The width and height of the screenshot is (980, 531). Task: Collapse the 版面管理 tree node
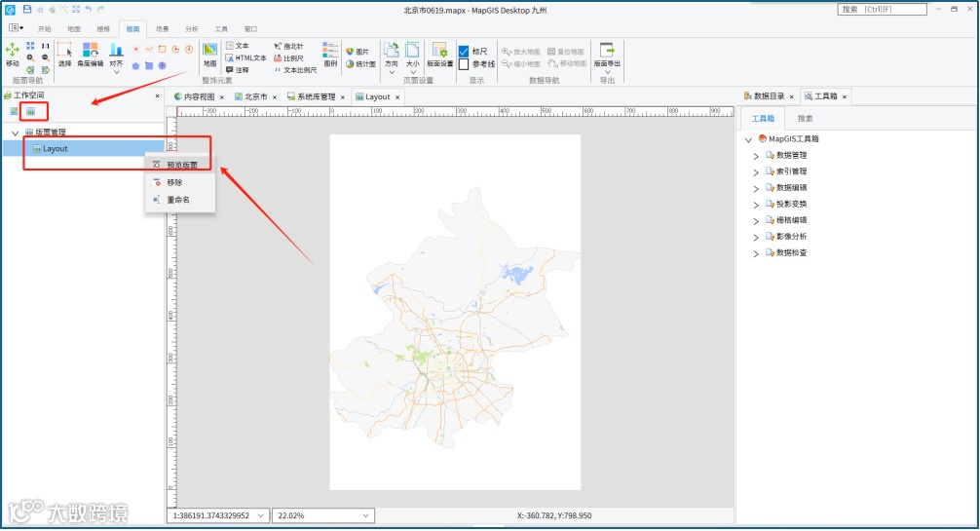15,133
